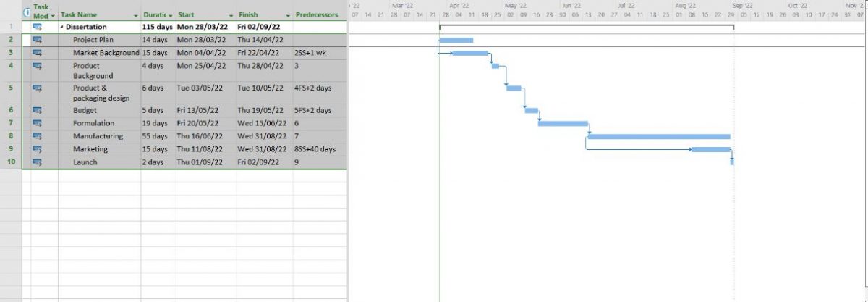Viewport: 868px width, 302px height.
Task: Click Task Mode icon for Project Plan
Action: click(x=38, y=40)
